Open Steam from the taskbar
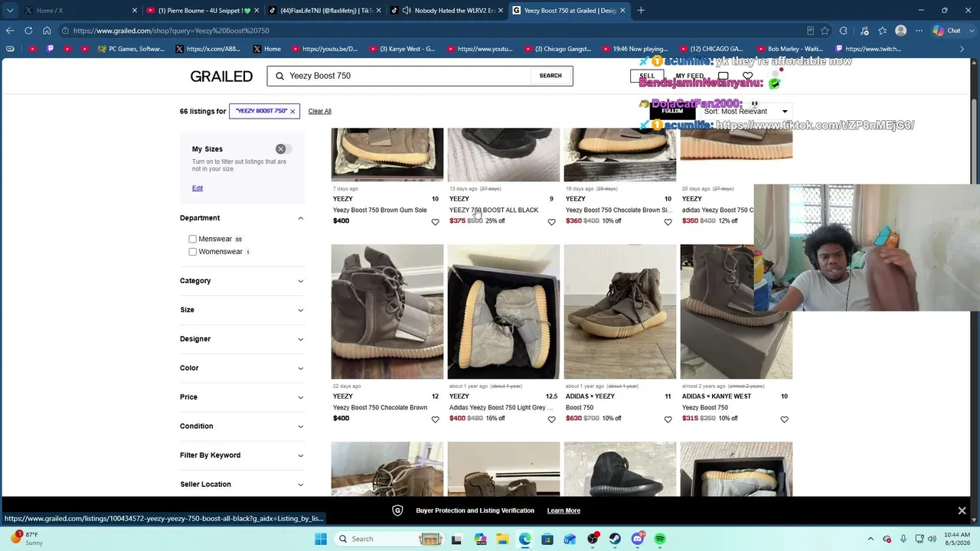Viewport: 980px width, 551px height. (x=615, y=539)
